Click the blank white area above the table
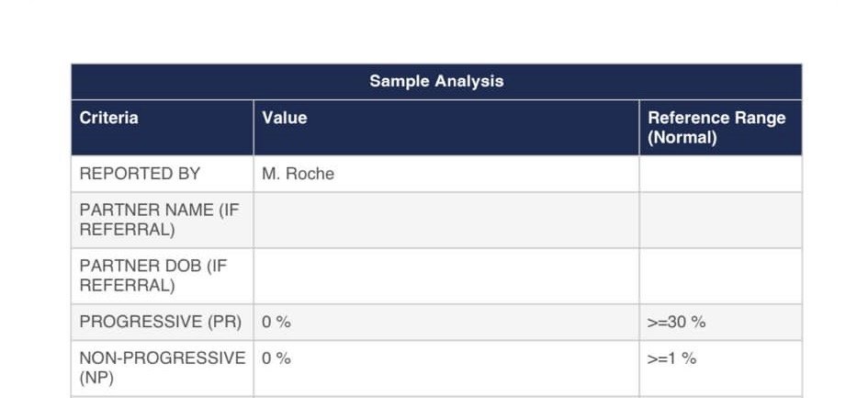 [434, 31]
